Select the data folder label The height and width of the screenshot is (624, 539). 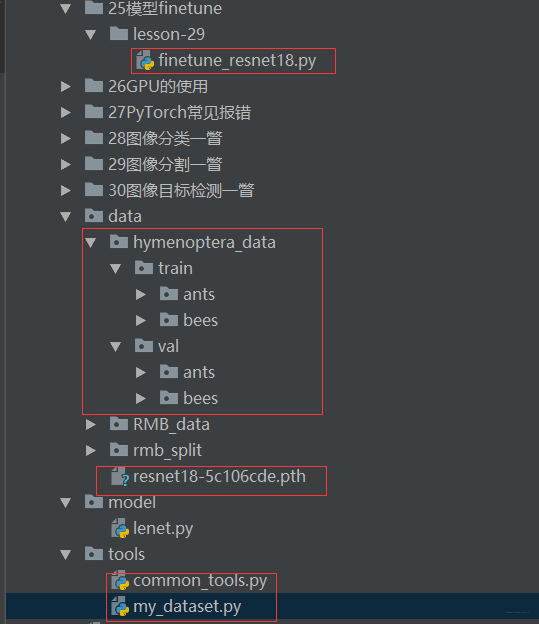tap(125, 216)
